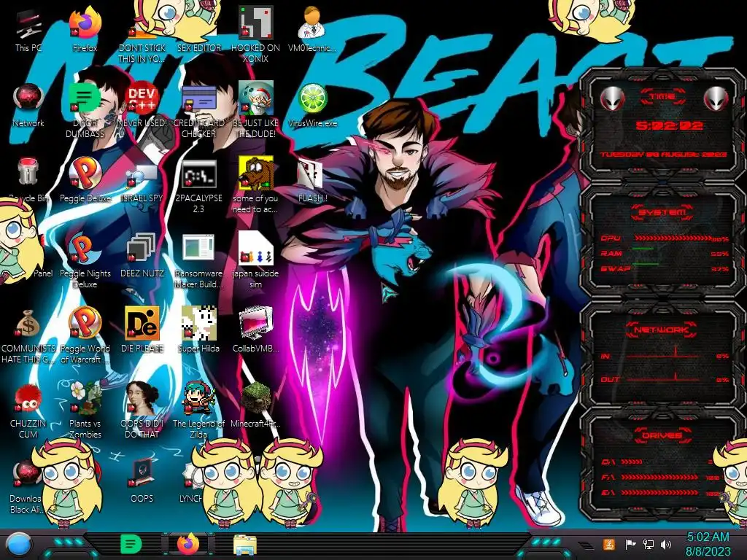
Task: Launch The Legend of Zilda icon
Action: (x=198, y=398)
